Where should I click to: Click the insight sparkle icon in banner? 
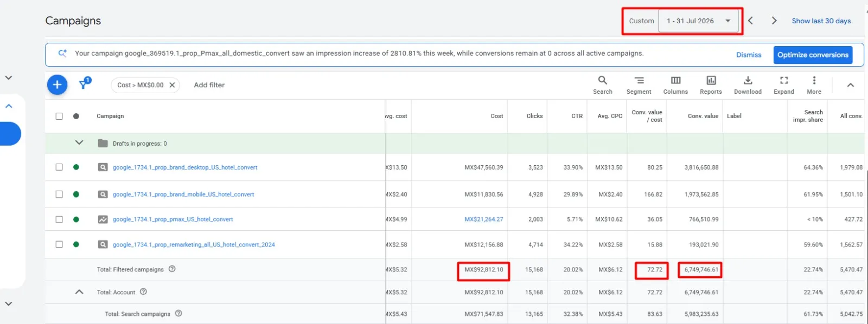[x=62, y=53]
